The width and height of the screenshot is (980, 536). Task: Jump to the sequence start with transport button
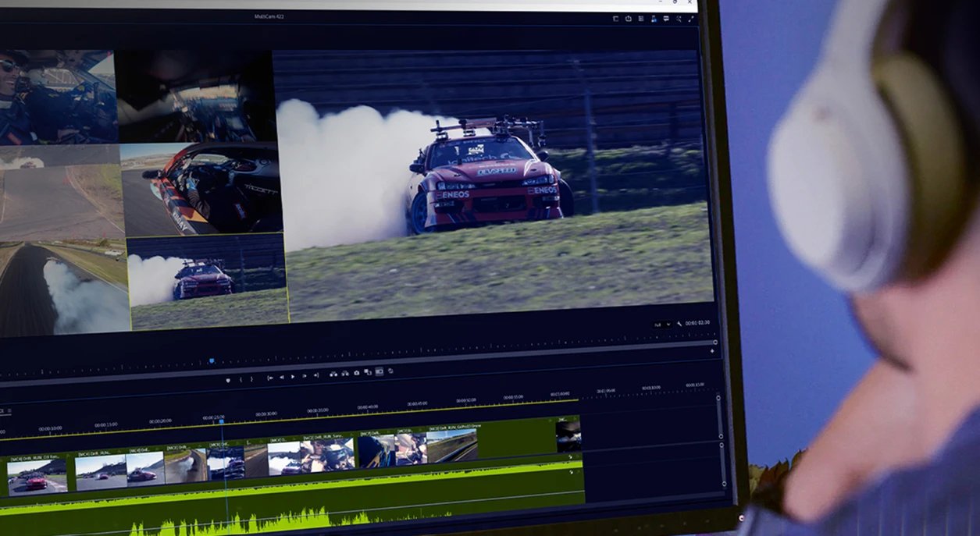(270, 378)
